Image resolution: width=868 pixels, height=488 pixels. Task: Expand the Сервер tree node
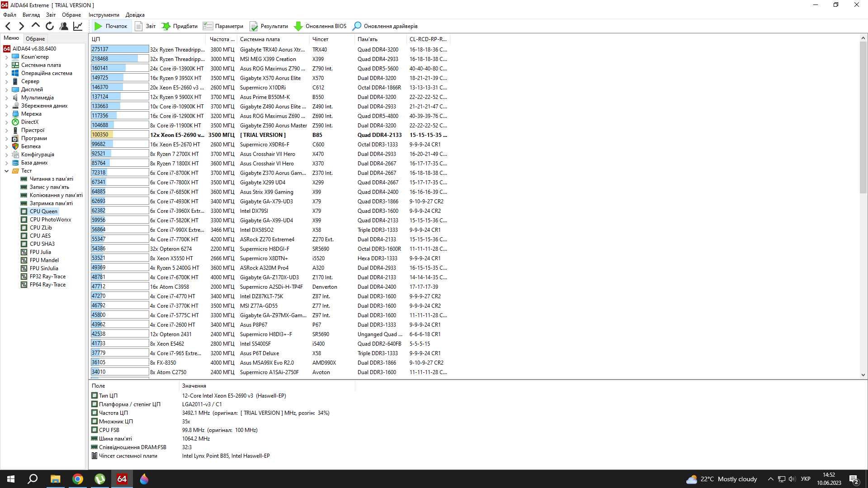point(6,81)
